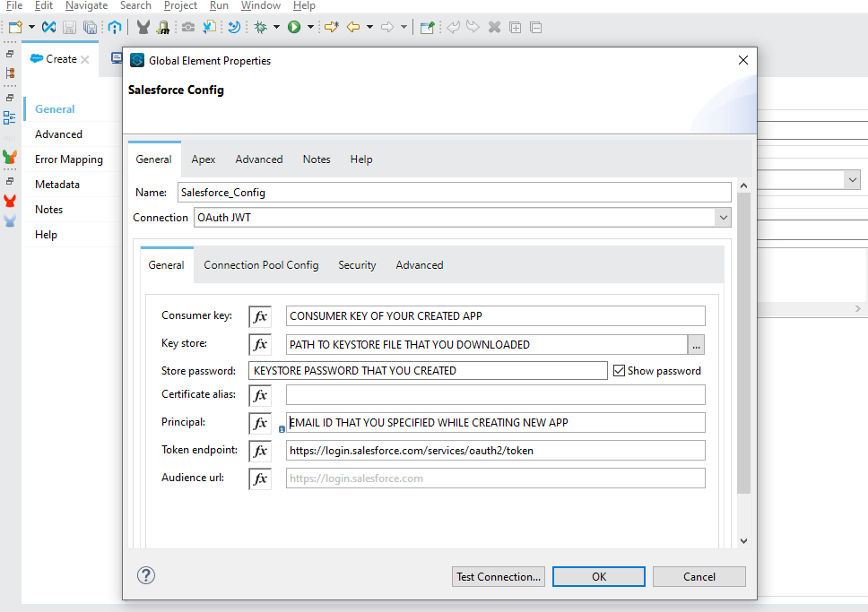The height and width of the screenshot is (612, 868).
Task: Open the Navigate menu
Action: [x=86, y=5]
